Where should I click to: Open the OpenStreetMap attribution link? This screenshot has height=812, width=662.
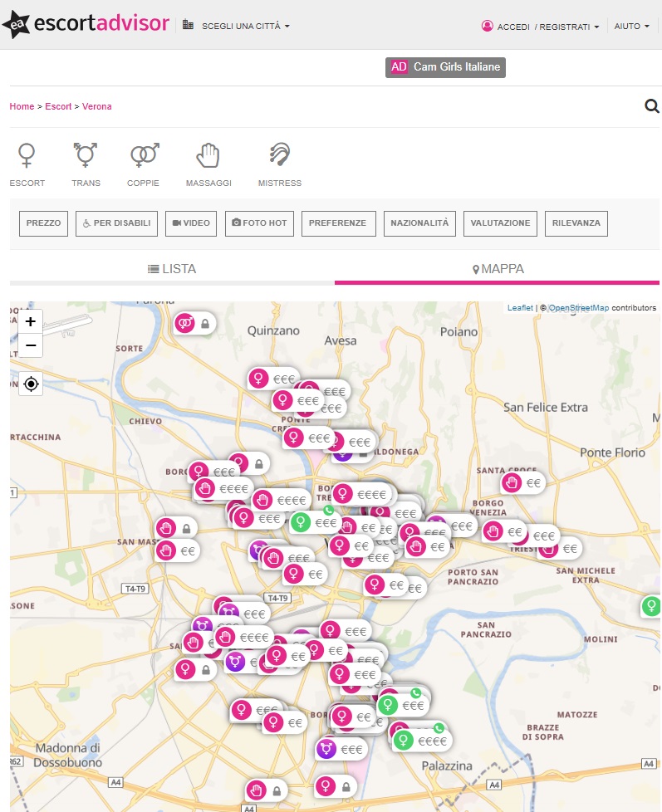click(x=578, y=308)
